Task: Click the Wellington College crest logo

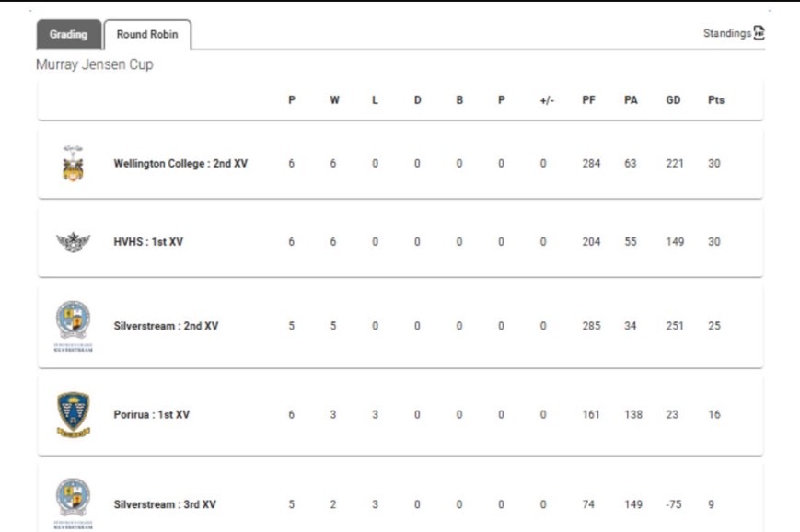Action: tap(73, 163)
